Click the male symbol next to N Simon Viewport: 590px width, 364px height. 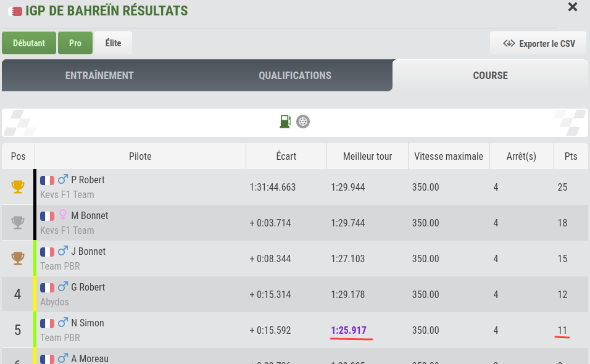[63, 322]
